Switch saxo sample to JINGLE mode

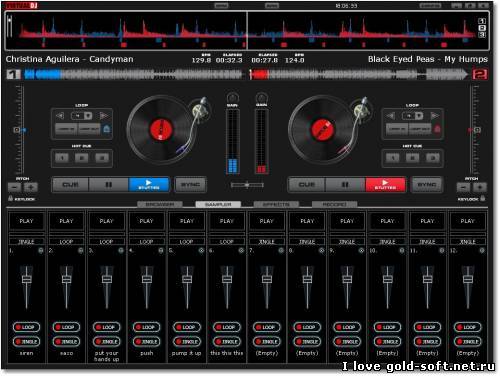(x=66, y=341)
